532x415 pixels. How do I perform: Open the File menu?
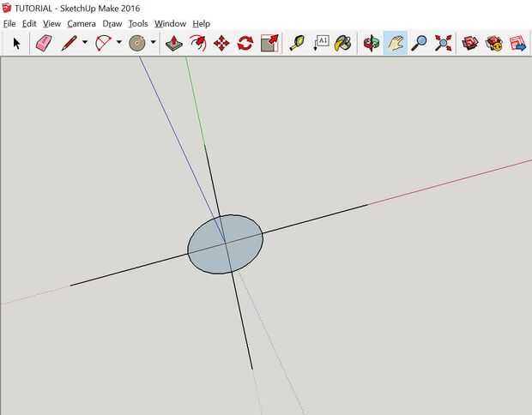pyautogui.click(x=9, y=24)
